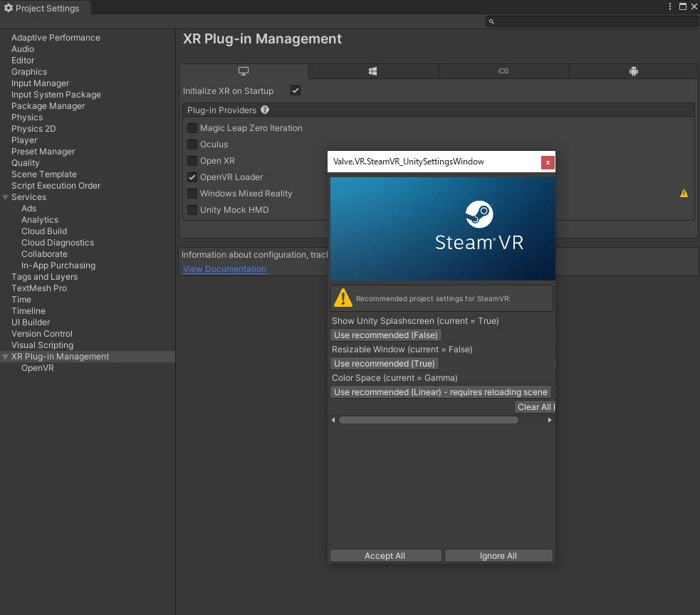The height and width of the screenshot is (615, 700).
Task: Disable Initialize XR on Startup checkbox
Action: (296, 91)
